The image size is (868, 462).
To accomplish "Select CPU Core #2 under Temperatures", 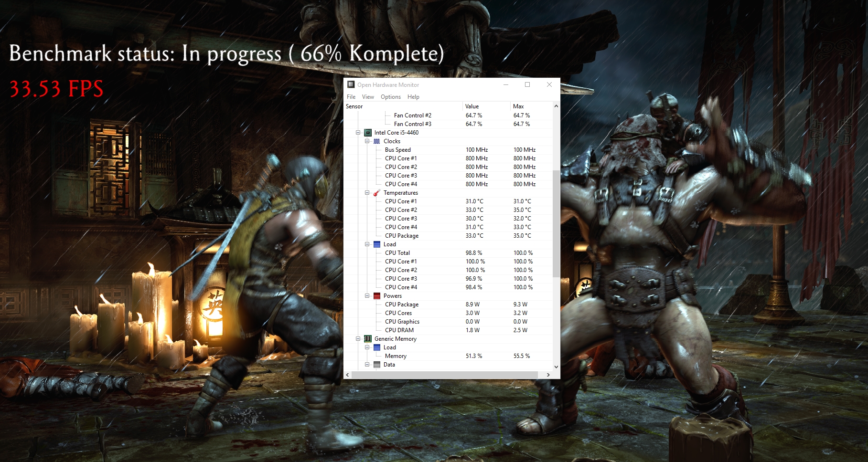I will [x=448, y=210].
